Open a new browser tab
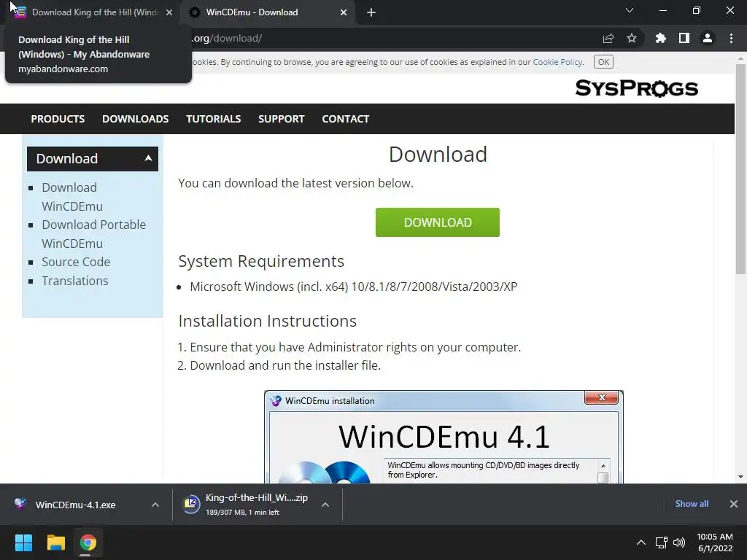Viewport: 747px width, 560px height. point(371,12)
